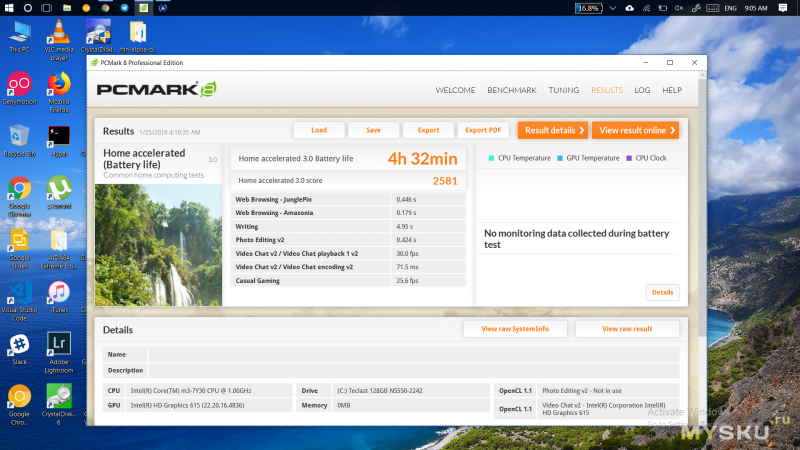The height and width of the screenshot is (450, 800).
Task: Click View result online button
Action: point(636,130)
